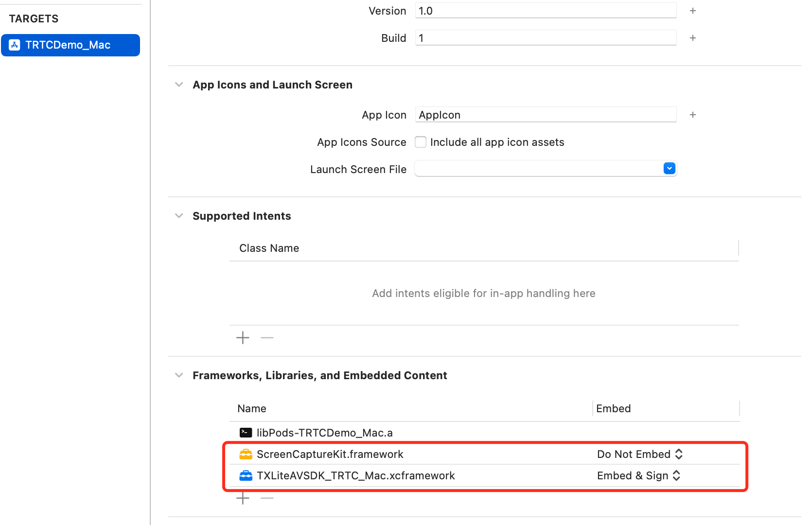Screen dimensions: 812x525
Task: Open the Embed & Sign popup for TXLiteAVSDK
Action: point(638,476)
